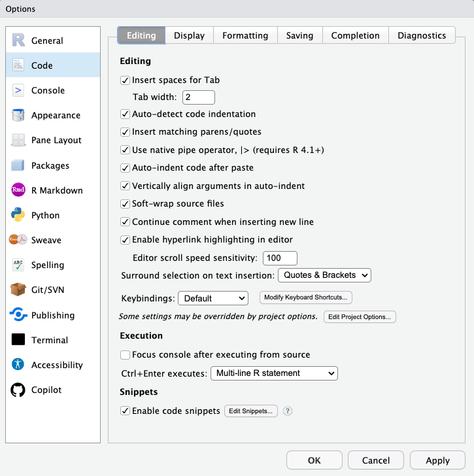Switch to the Diagnostics tab

[422, 35]
